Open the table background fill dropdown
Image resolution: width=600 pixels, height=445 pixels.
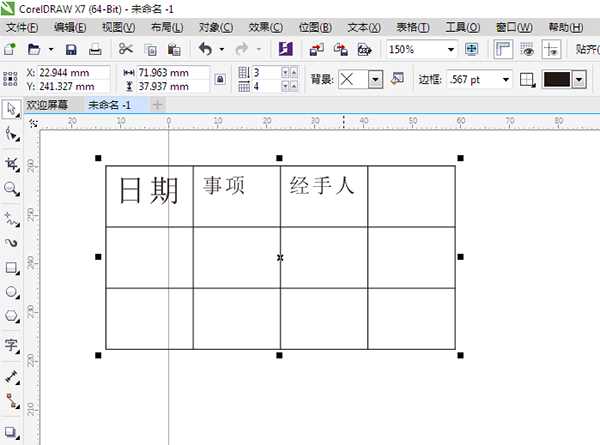(375, 79)
